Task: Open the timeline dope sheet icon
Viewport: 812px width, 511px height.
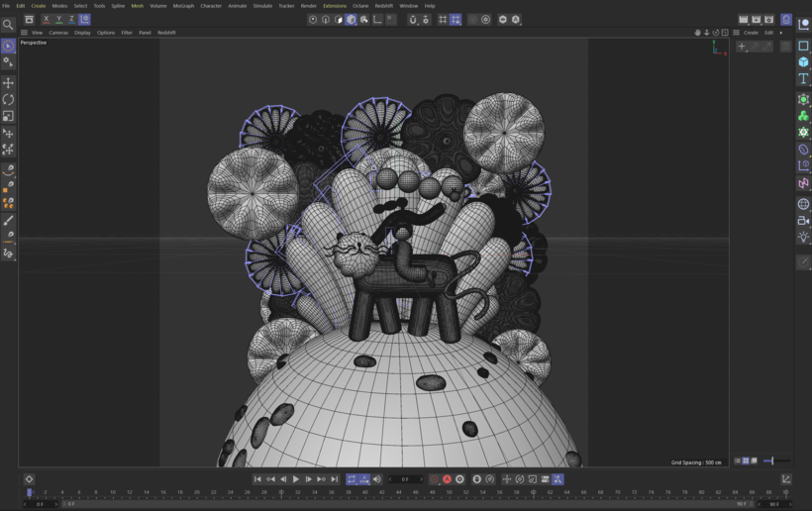Action: pyautogui.click(x=785, y=479)
